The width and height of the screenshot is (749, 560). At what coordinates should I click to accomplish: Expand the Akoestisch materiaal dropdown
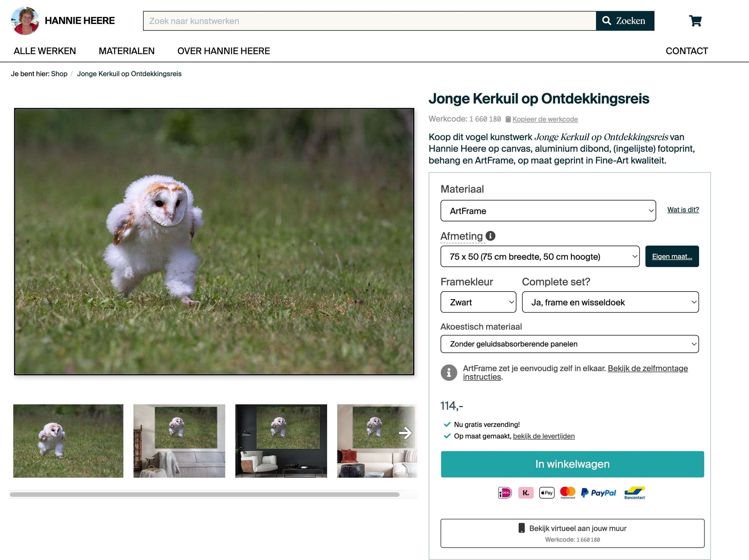click(x=569, y=344)
